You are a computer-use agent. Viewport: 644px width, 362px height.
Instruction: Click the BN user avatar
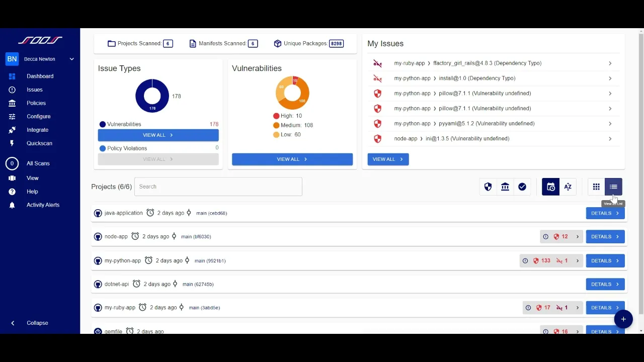(12, 59)
